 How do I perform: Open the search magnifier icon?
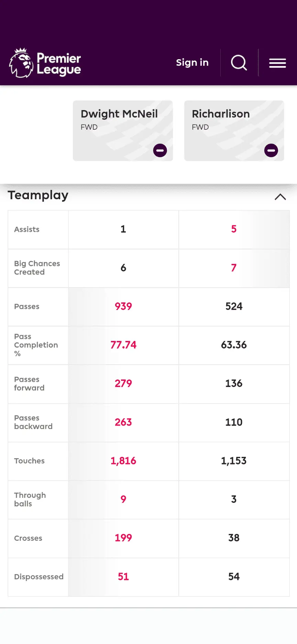[239, 63]
